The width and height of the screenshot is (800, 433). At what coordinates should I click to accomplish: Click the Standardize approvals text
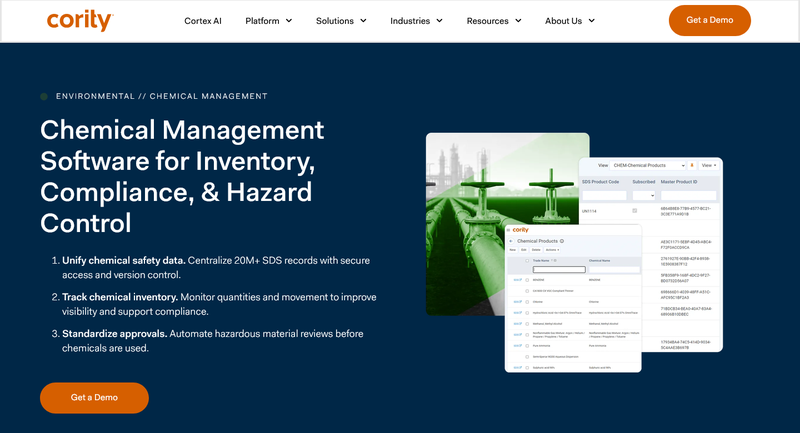click(115, 334)
